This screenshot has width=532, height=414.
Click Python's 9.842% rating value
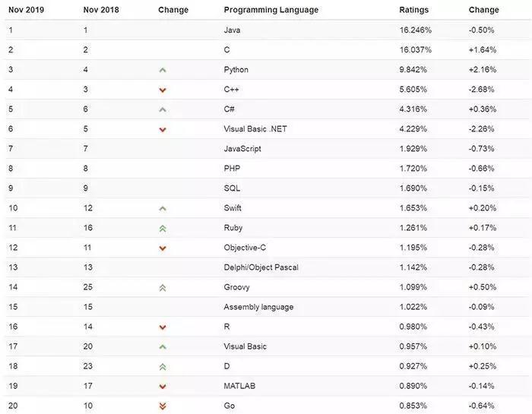[x=415, y=70]
